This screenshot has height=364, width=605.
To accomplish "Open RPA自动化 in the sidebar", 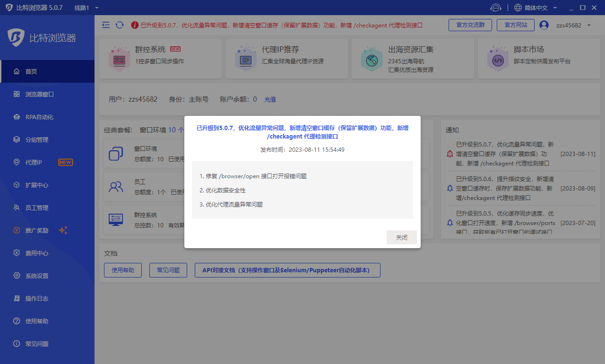I will [x=40, y=117].
